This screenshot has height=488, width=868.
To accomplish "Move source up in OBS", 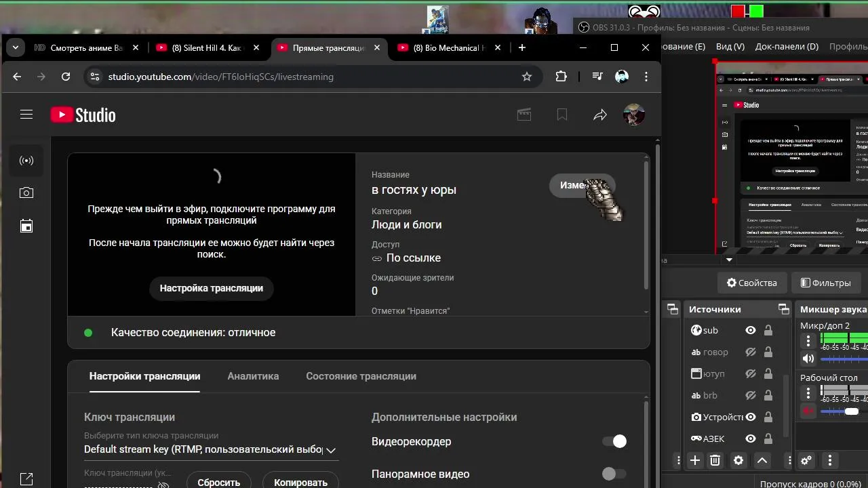I will pos(762,460).
